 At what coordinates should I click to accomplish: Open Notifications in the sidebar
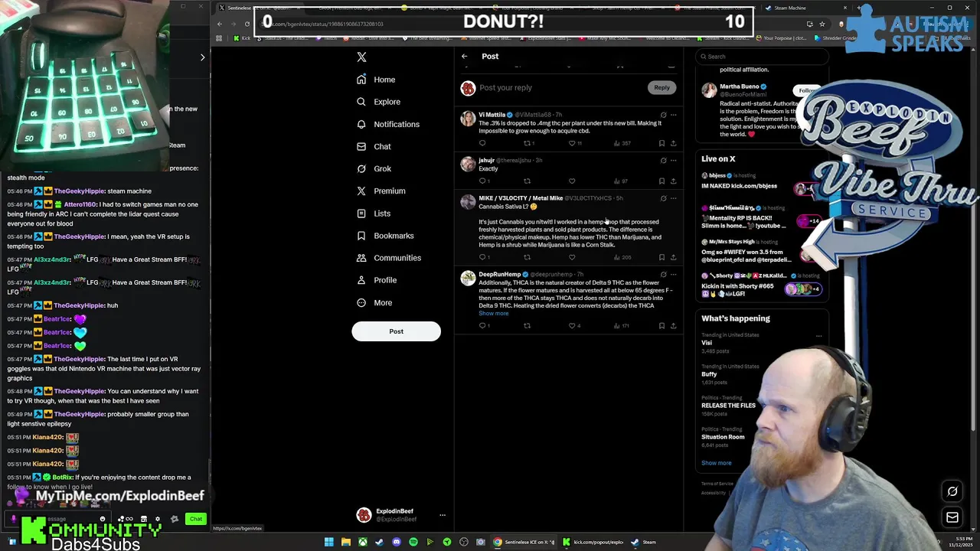point(387,124)
